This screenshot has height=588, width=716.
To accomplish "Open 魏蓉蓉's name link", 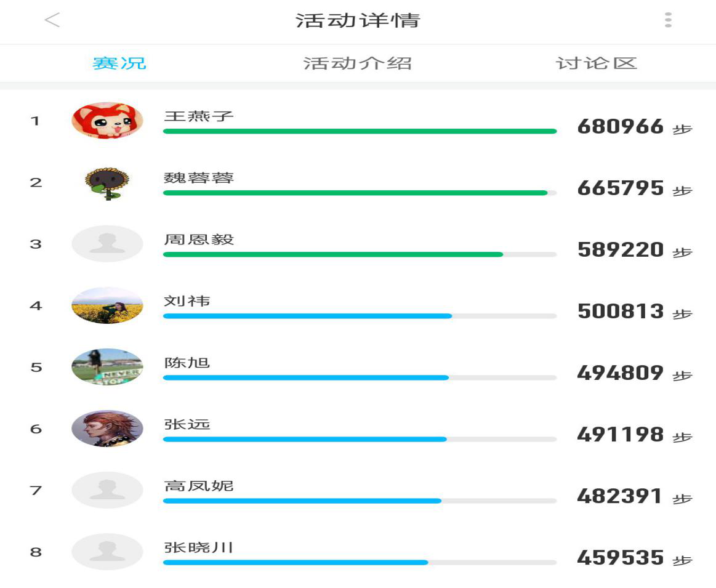I will tap(199, 177).
